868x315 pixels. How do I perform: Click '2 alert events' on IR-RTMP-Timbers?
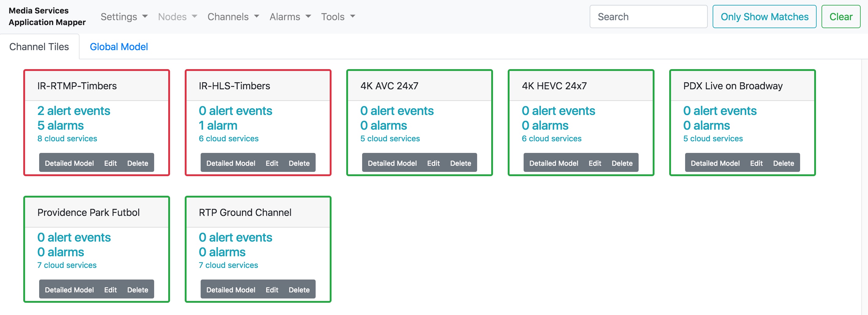(73, 111)
